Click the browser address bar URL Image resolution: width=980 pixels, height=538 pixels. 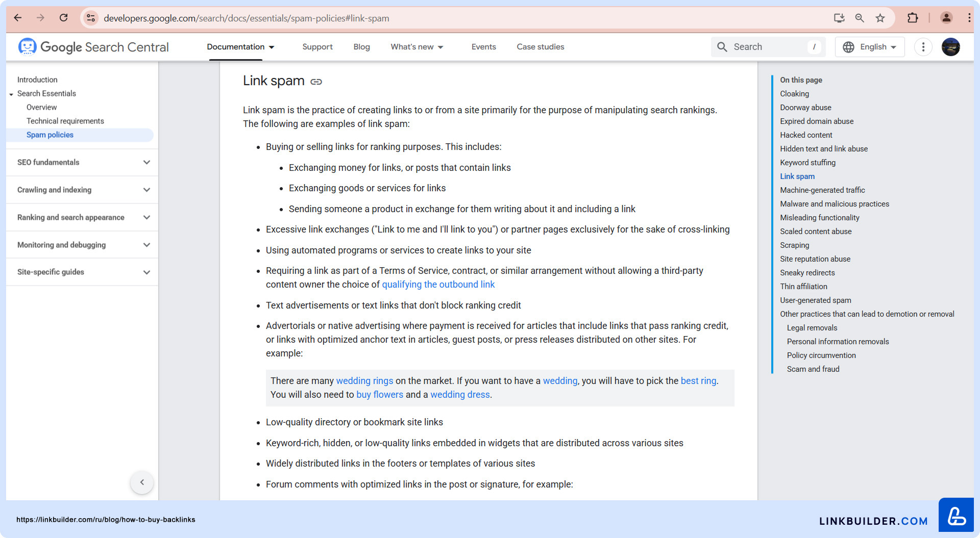(246, 18)
